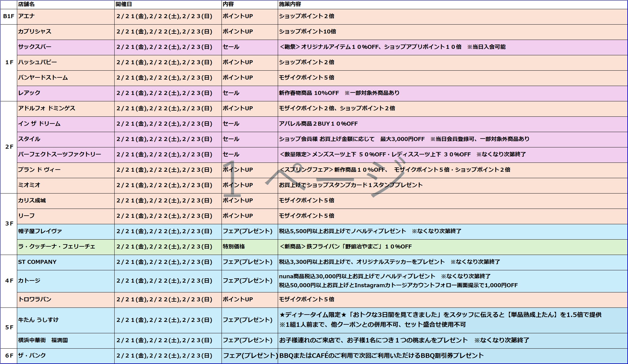This screenshot has height=364, width=628.
Task: Click ミオミオ row date cell
Action: (168, 186)
